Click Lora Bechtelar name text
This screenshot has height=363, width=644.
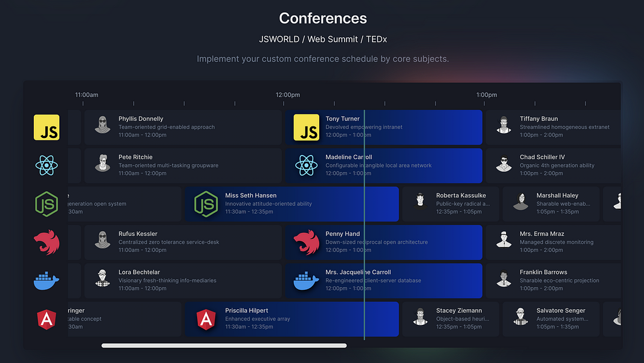(x=139, y=272)
